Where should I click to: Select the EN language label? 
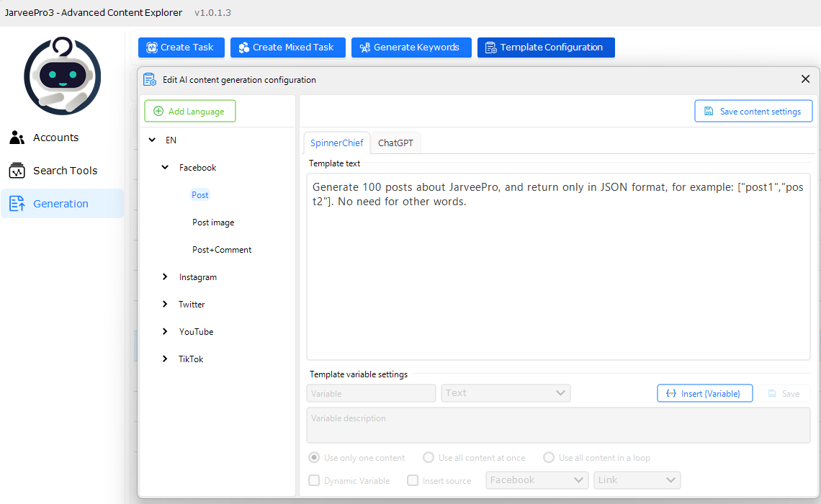[x=171, y=140]
